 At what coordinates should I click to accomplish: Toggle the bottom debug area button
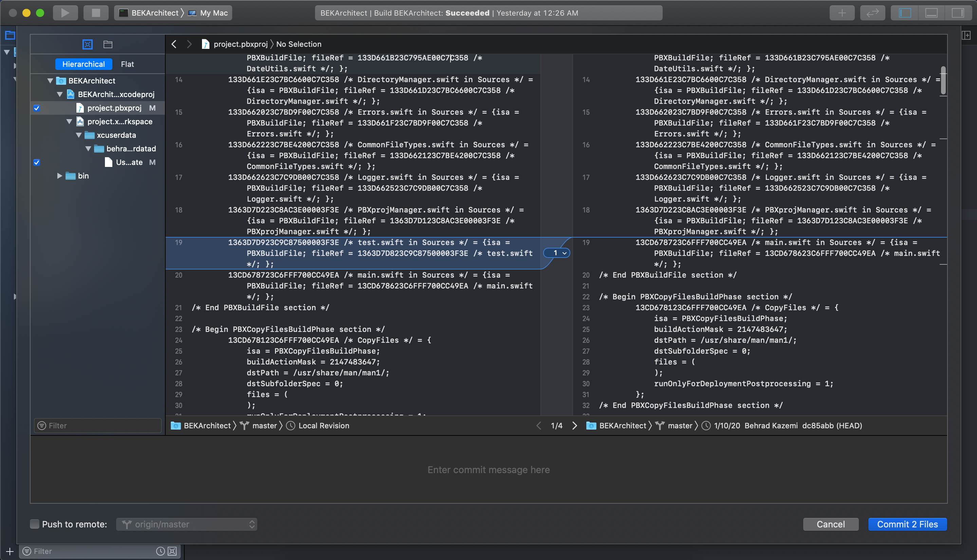[931, 13]
